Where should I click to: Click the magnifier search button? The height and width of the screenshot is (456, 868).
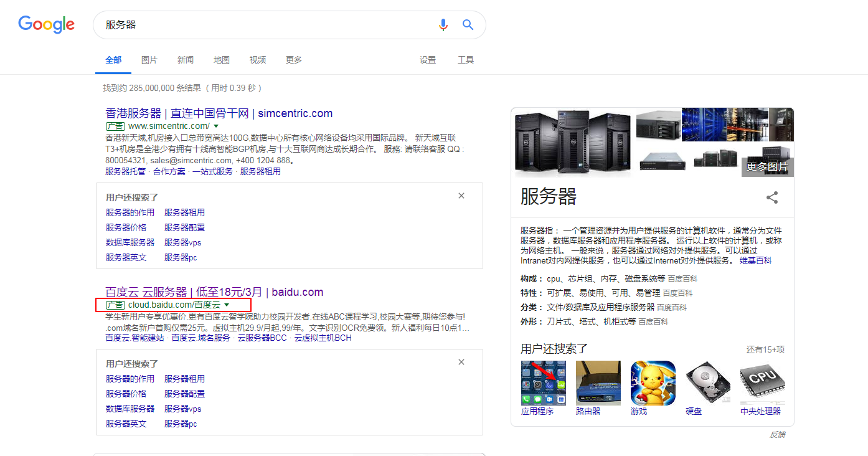point(468,25)
